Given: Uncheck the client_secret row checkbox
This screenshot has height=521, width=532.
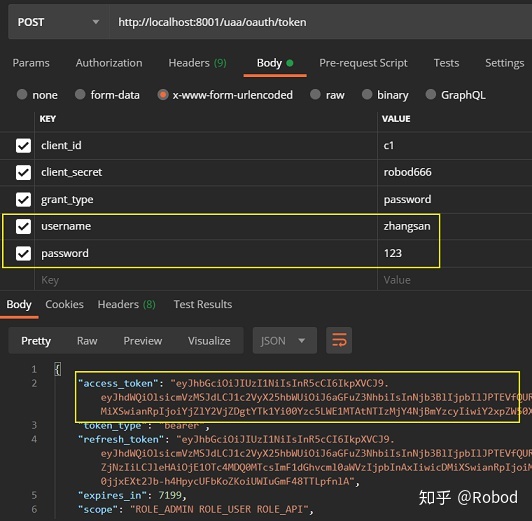Looking at the screenshot, I should tap(23, 172).
